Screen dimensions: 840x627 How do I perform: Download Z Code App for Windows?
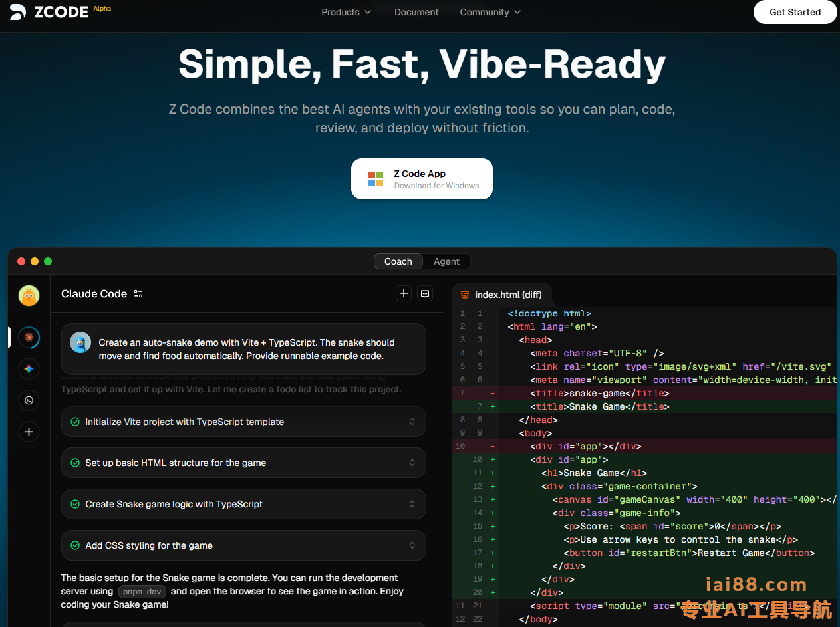tap(422, 179)
